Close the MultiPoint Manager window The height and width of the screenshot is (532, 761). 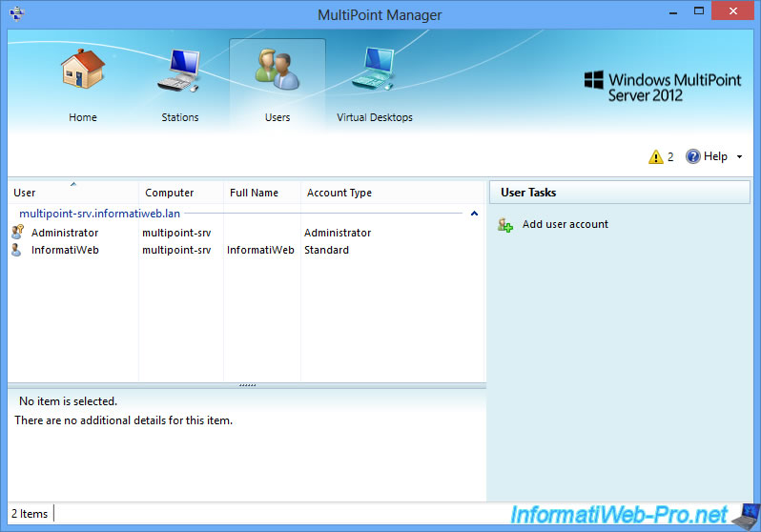[x=732, y=10]
